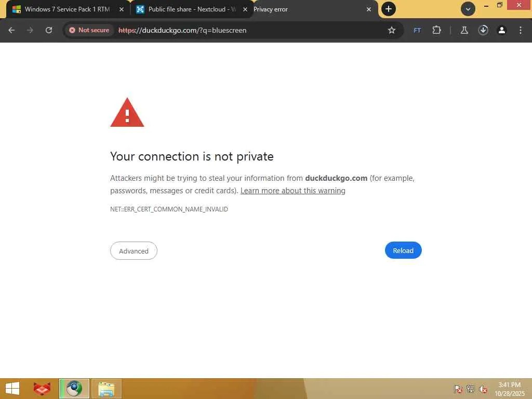This screenshot has width=532, height=399.
Task: Click the browser icon in taskbar
Action: tap(74, 389)
